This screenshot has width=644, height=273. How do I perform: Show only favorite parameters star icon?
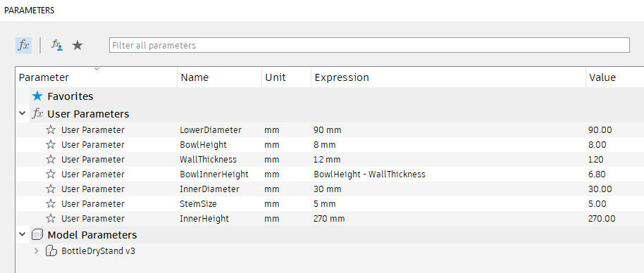coord(78,45)
